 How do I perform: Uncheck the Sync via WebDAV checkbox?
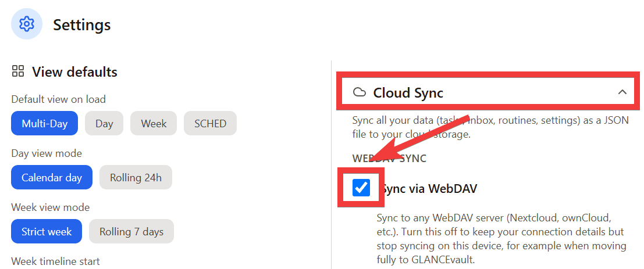click(x=361, y=188)
